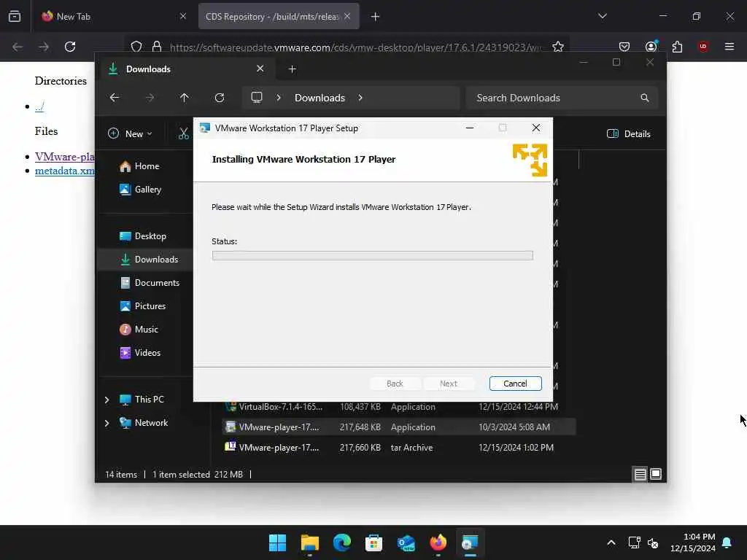
Task: Switch to large thumbnails view icon
Action: pos(656,474)
